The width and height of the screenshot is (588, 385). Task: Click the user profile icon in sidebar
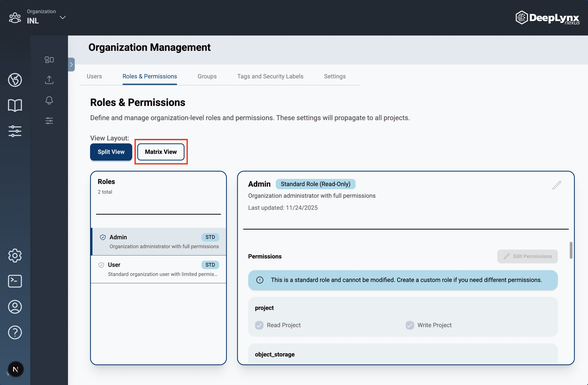point(15,307)
